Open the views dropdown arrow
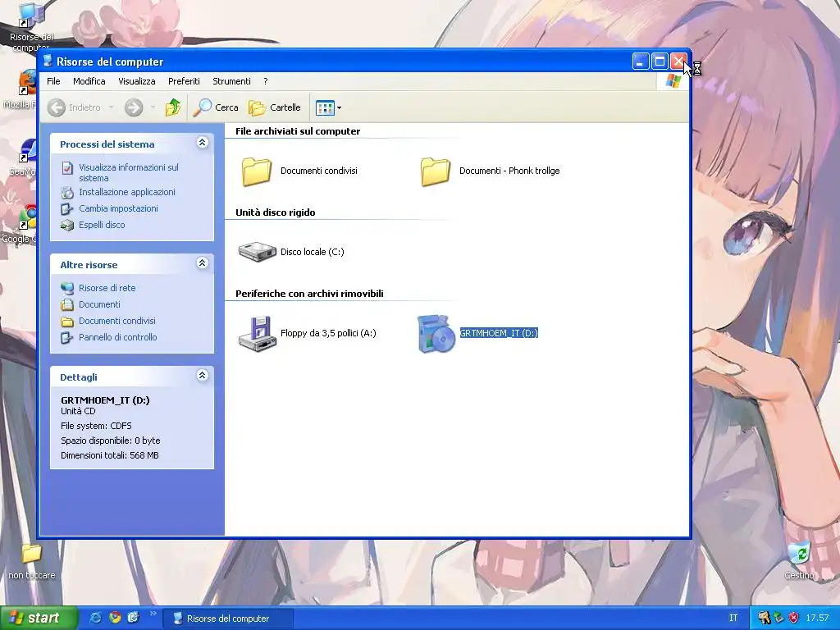 pos(339,107)
